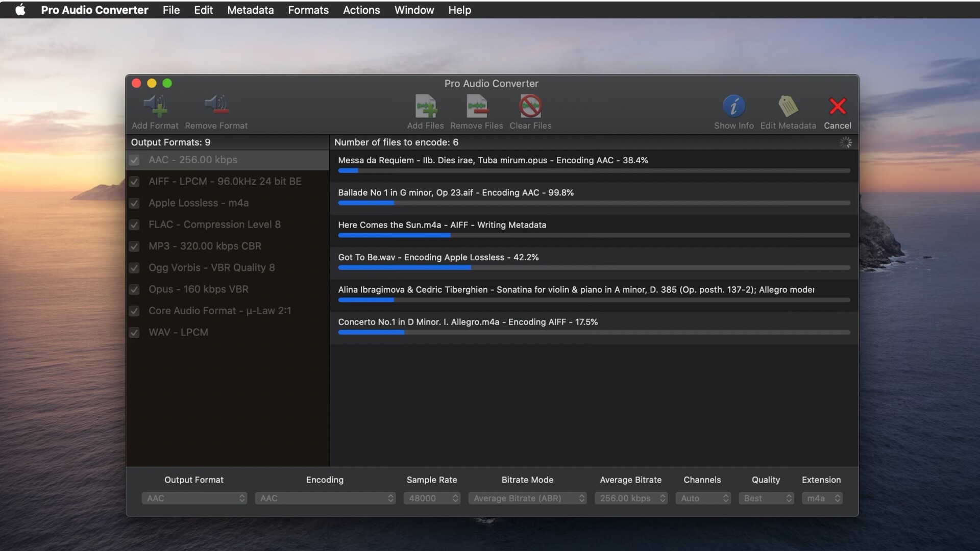Toggle the Apple Lossless - m4a checkbox

point(134,203)
